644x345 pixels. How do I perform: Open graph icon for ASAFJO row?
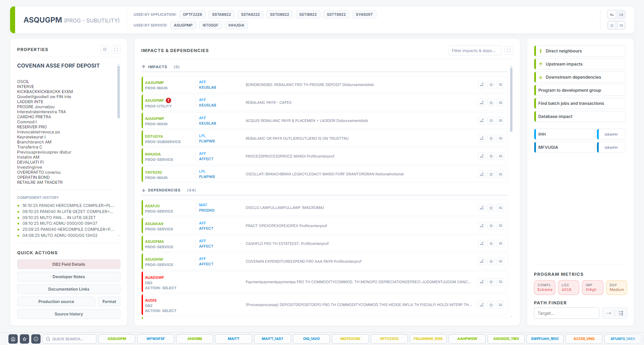482,208
